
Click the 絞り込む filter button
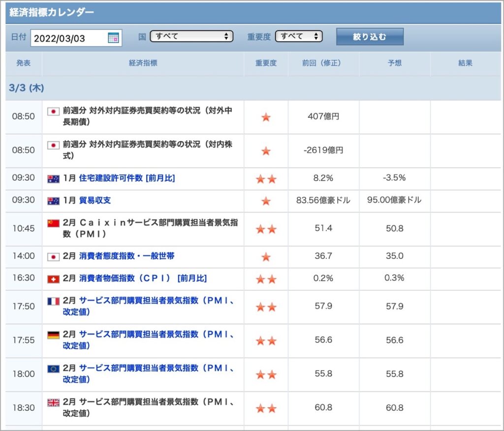coord(370,36)
